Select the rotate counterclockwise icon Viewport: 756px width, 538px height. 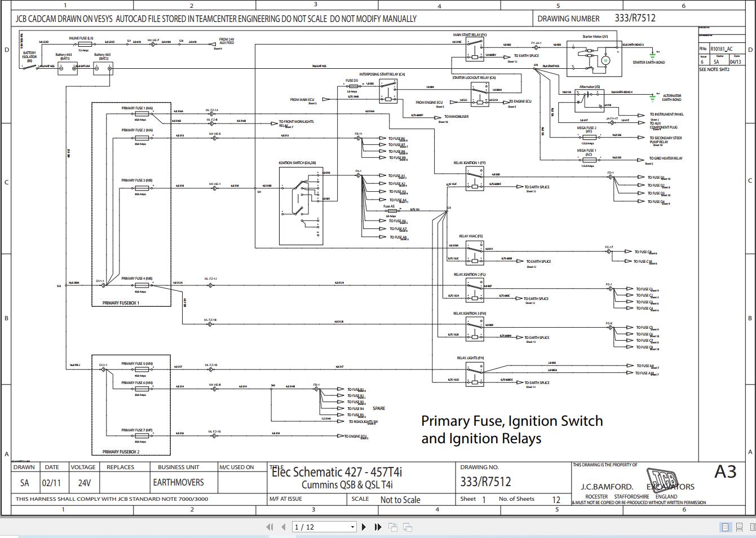[x=393, y=527]
